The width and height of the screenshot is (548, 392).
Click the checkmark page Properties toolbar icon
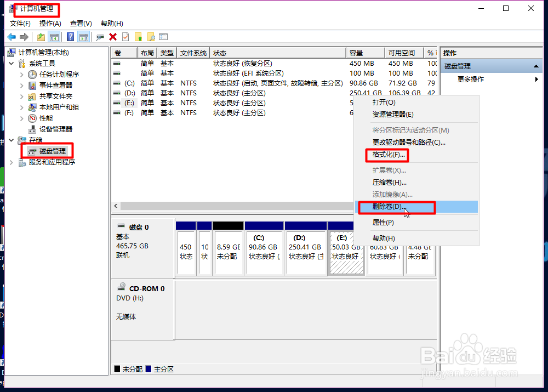125,37
